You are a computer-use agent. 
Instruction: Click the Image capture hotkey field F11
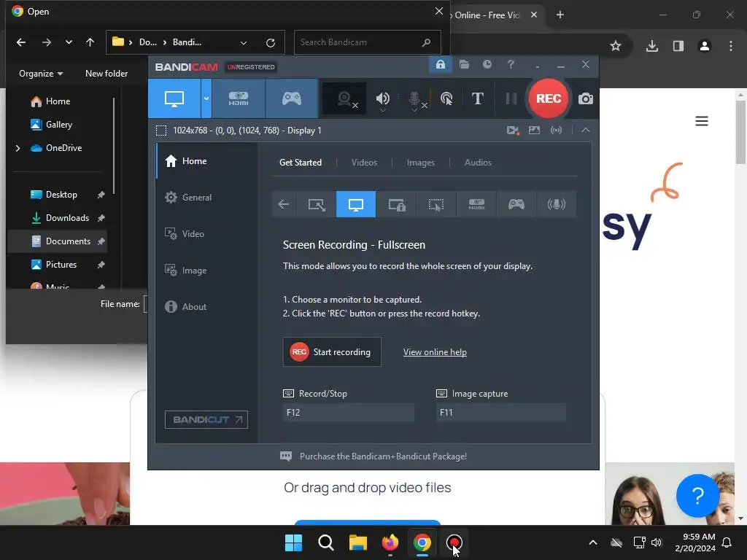click(x=501, y=413)
